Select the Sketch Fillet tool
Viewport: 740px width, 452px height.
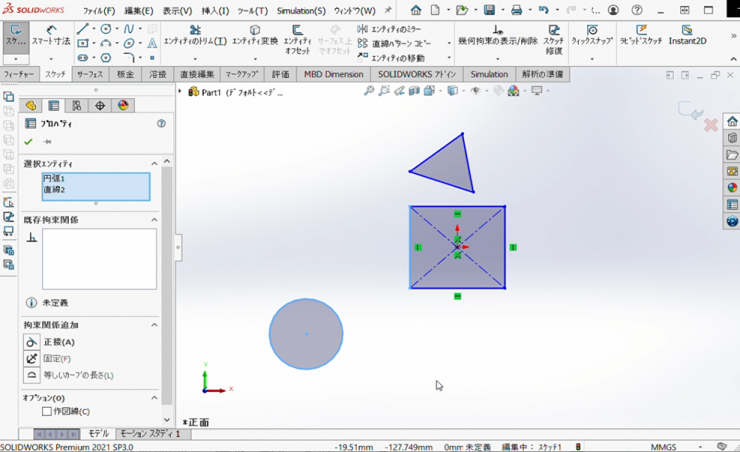pyautogui.click(x=128, y=58)
